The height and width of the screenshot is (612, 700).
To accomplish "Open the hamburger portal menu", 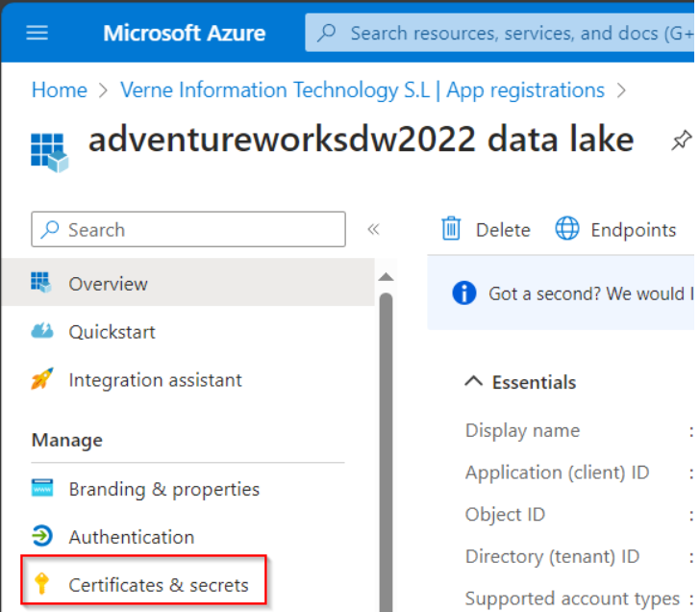I will click(x=37, y=33).
